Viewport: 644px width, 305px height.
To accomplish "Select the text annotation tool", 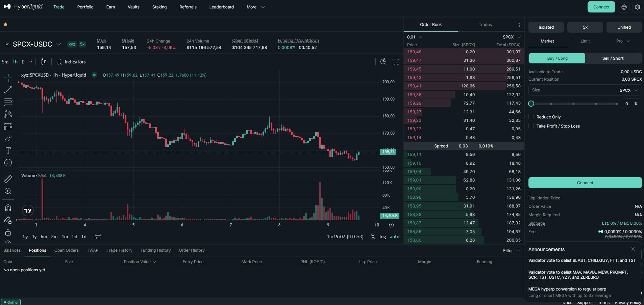I will 8,150.
